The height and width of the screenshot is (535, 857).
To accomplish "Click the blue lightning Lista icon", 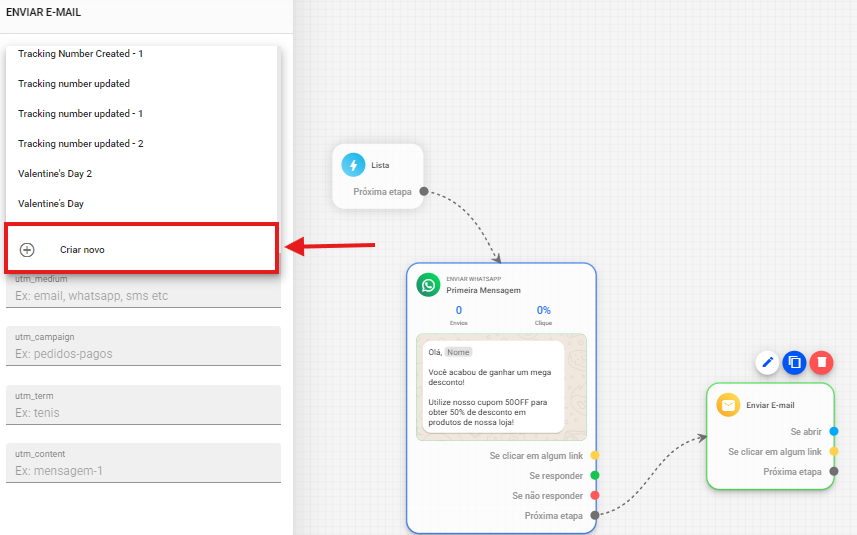I will [353, 165].
